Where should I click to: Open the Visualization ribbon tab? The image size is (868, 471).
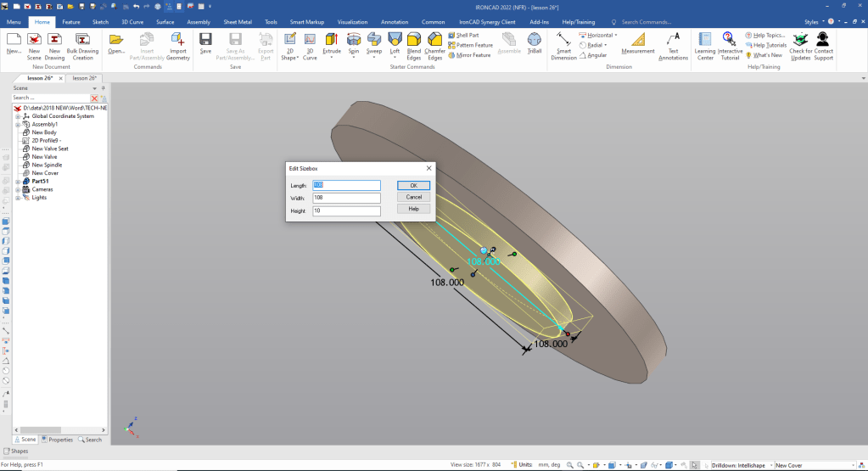[x=352, y=20]
